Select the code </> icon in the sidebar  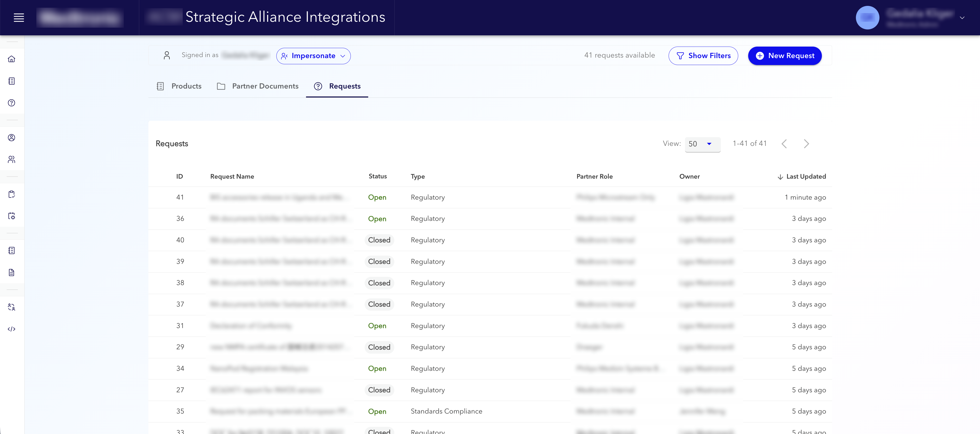12,329
